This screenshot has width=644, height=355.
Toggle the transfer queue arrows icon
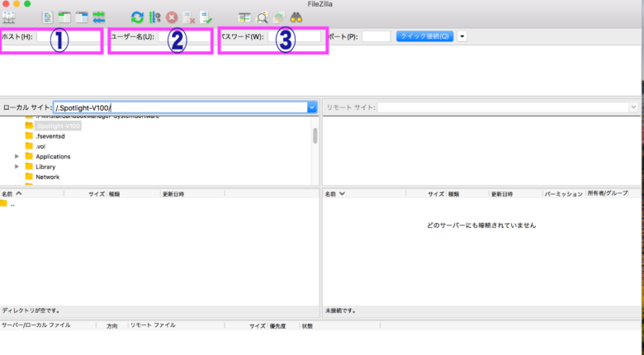click(99, 17)
